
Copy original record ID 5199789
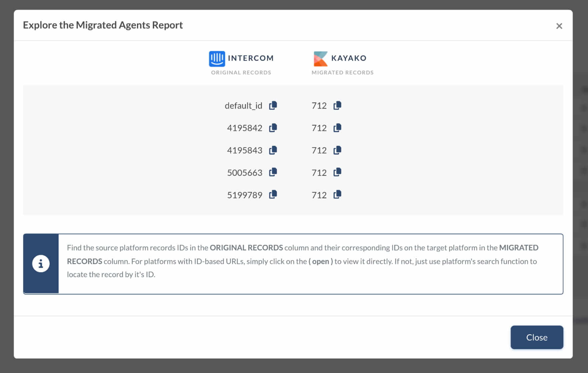[273, 195]
